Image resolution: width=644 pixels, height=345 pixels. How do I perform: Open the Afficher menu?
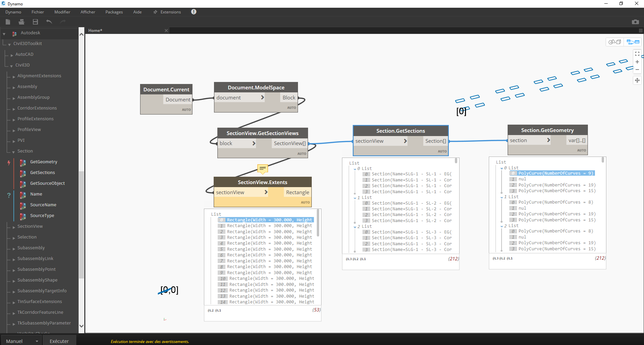[88, 12]
